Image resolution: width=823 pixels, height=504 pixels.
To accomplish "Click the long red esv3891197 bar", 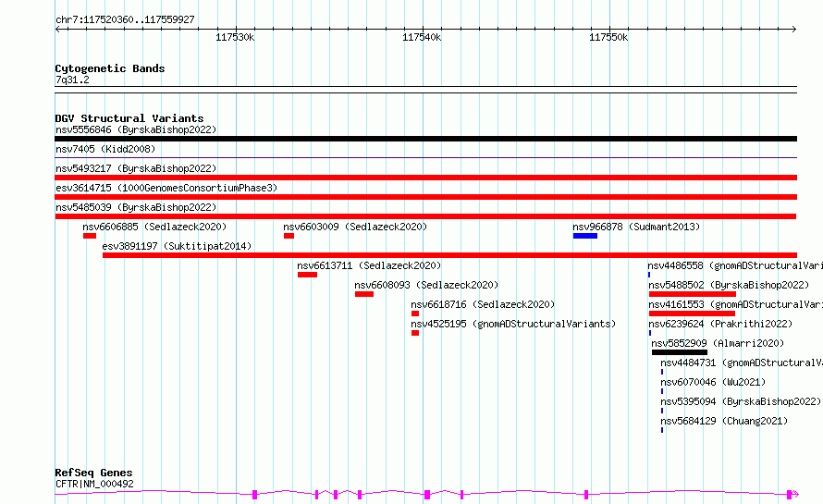I will pos(449,255).
